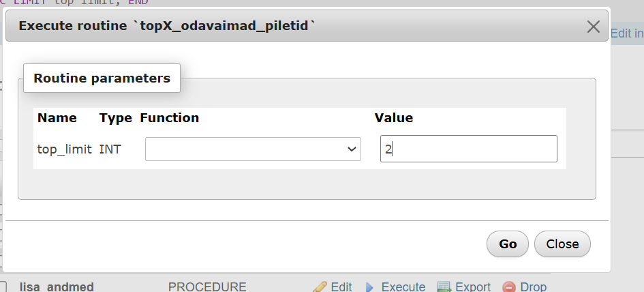Click the Edit pencil icon for lisa_andmed
The height and width of the screenshot is (292, 644).
320,287
